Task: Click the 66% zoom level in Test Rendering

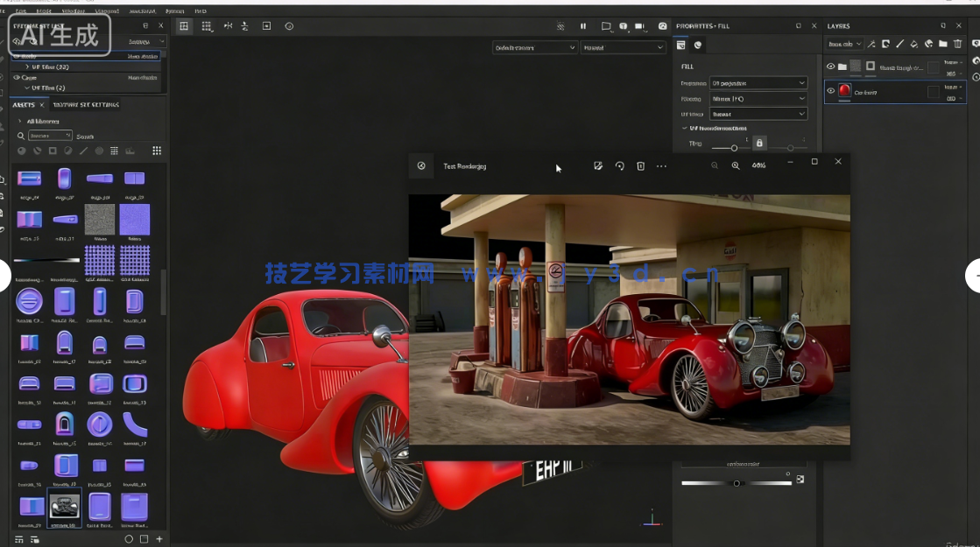Action: pyautogui.click(x=758, y=165)
